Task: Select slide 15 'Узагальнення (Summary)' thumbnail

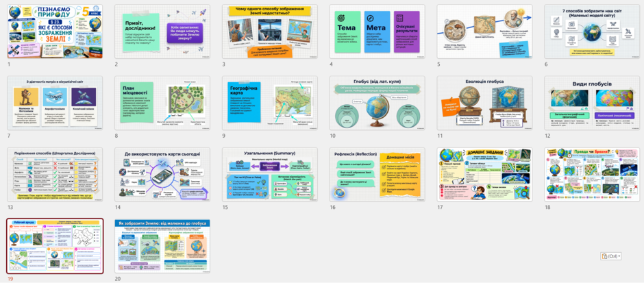Action: tap(270, 175)
